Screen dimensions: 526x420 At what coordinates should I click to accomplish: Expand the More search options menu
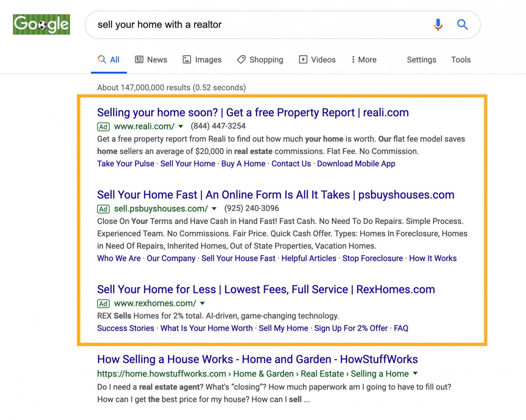[x=364, y=60]
